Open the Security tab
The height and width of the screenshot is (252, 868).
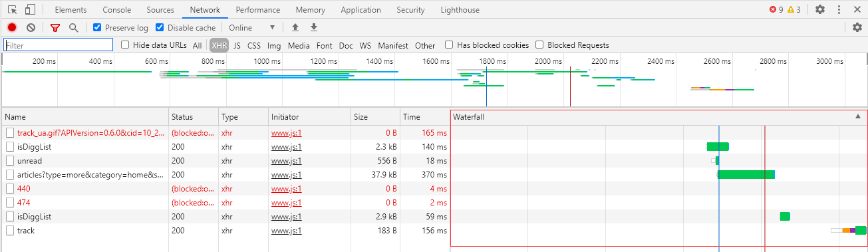pyautogui.click(x=410, y=10)
